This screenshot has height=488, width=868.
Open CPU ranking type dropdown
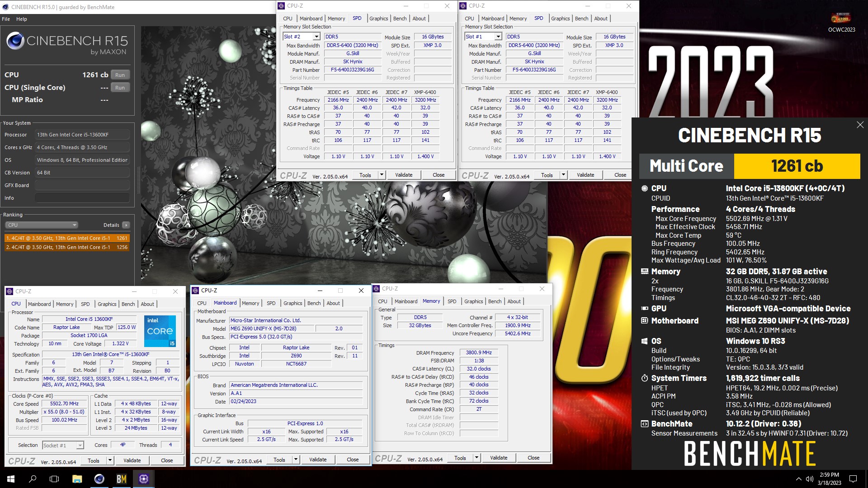(x=42, y=225)
